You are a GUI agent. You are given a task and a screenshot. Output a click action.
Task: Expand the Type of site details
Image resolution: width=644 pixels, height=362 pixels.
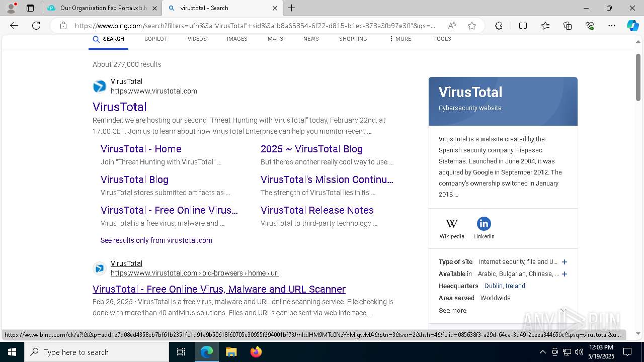(x=565, y=262)
